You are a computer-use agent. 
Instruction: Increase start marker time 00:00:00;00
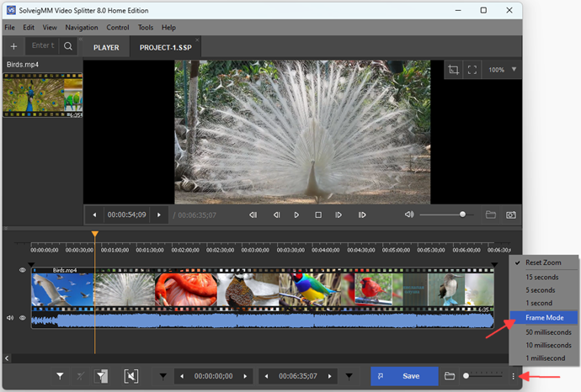[245, 377]
